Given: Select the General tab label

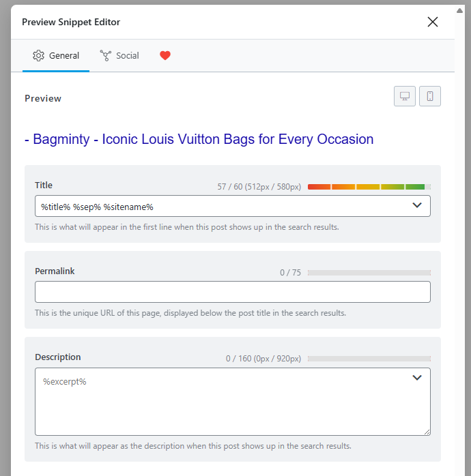Looking at the screenshot, I should coord(64,56).
